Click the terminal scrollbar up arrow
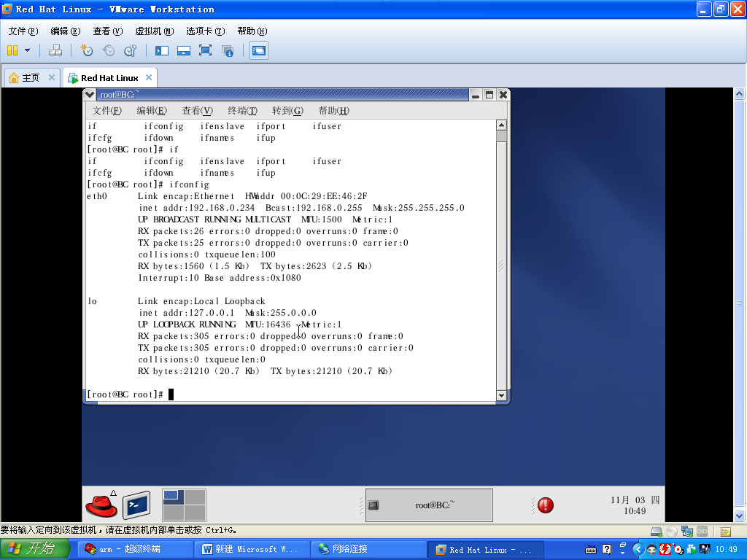This screenshot has height=560, width=747. coord(501,125)
